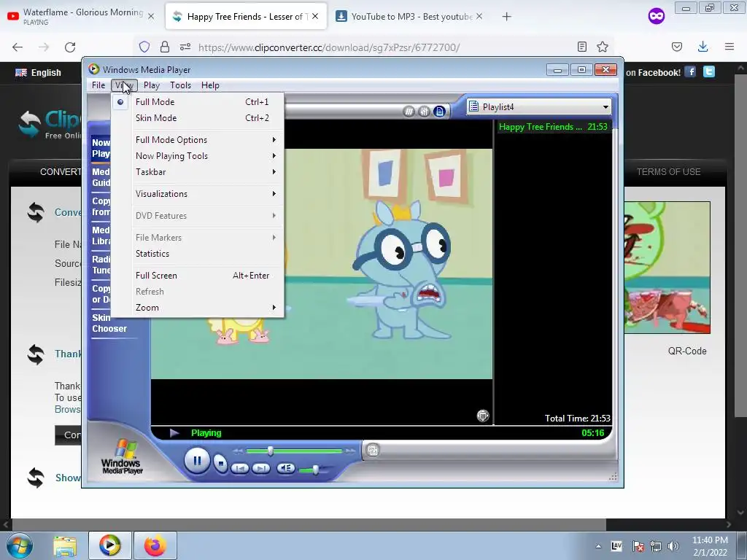Screen dimensions: 747x560
Task: Open Twitter icon on the page header
Action: 709,72
